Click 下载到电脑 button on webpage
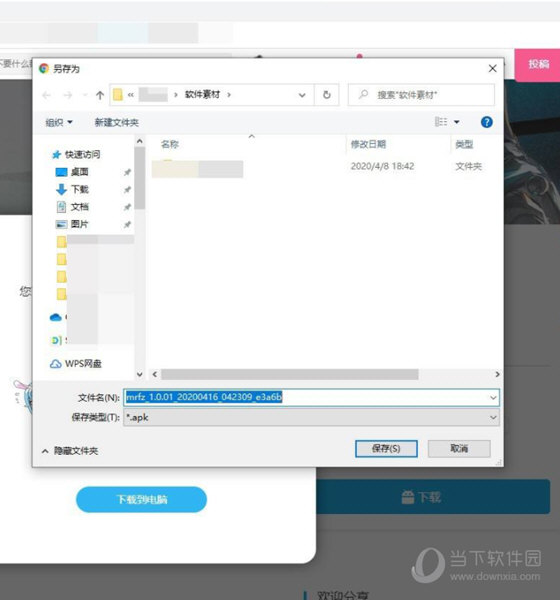This screenshot has height=600, width=560. [x=141, y=499]
